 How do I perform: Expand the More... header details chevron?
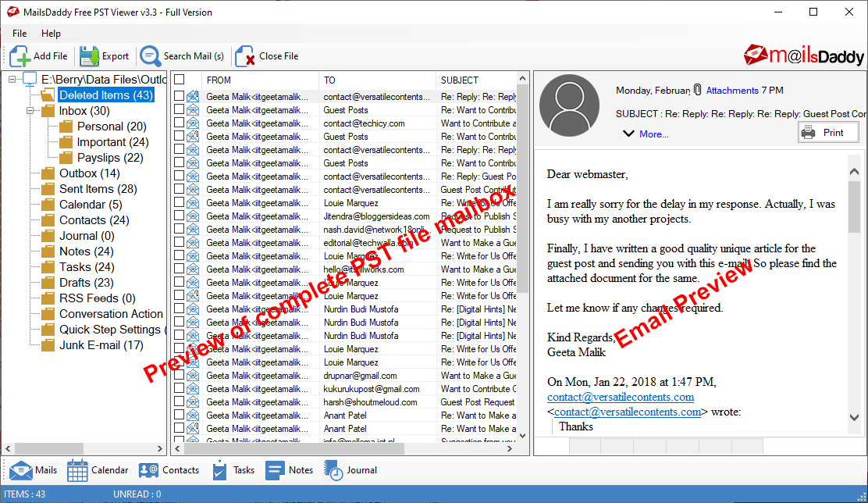(628, 134)
